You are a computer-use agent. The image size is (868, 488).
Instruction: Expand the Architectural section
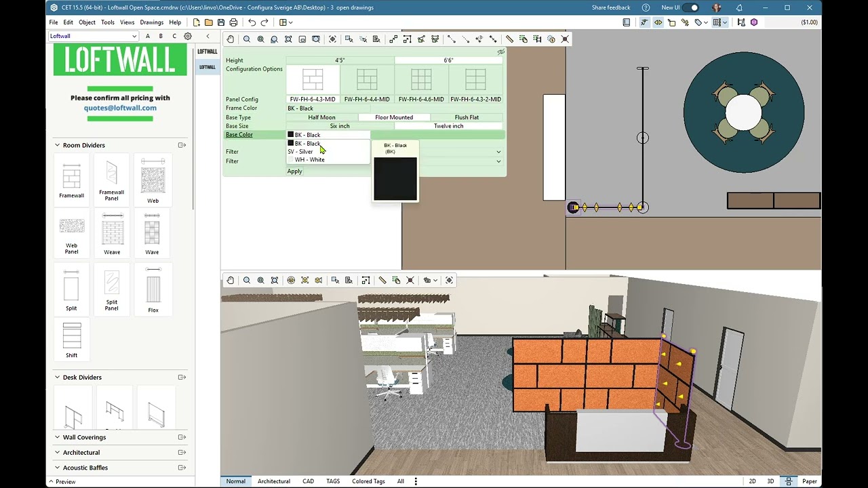coord(57,452)
